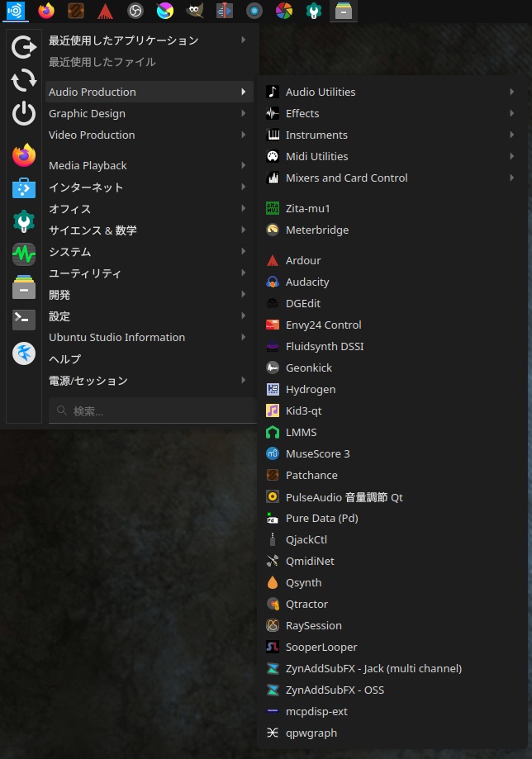The image size is (532, 759).
Task: Open the 設定 category
Action: [x=149, y=316]
